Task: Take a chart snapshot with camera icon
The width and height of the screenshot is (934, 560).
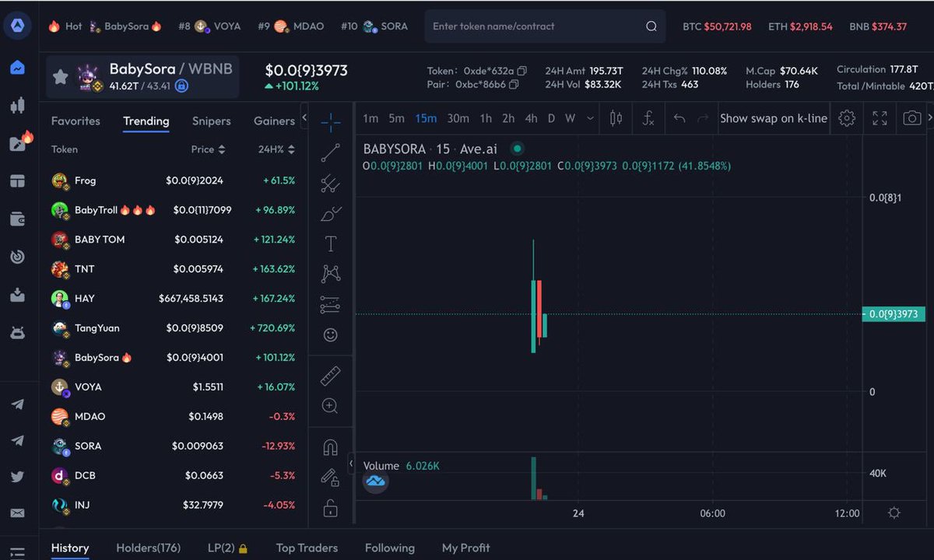Action: pos(911,118)
